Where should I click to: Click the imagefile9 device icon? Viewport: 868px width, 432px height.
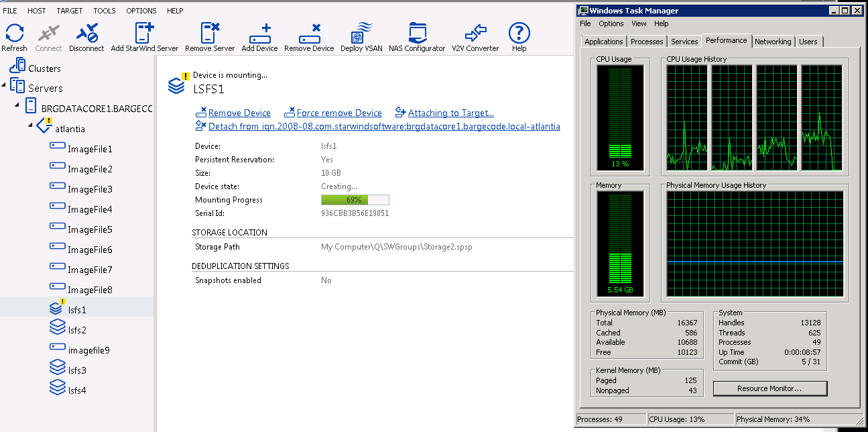tap(58, 347)
